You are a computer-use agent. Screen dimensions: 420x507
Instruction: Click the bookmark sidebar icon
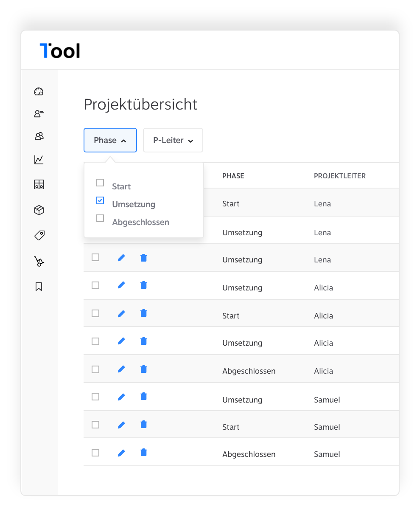[x=39, y=287]
